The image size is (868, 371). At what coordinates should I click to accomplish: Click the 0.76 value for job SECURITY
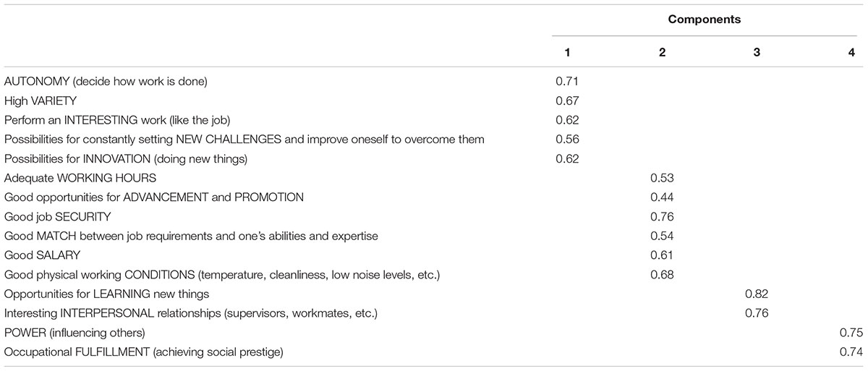662,216
